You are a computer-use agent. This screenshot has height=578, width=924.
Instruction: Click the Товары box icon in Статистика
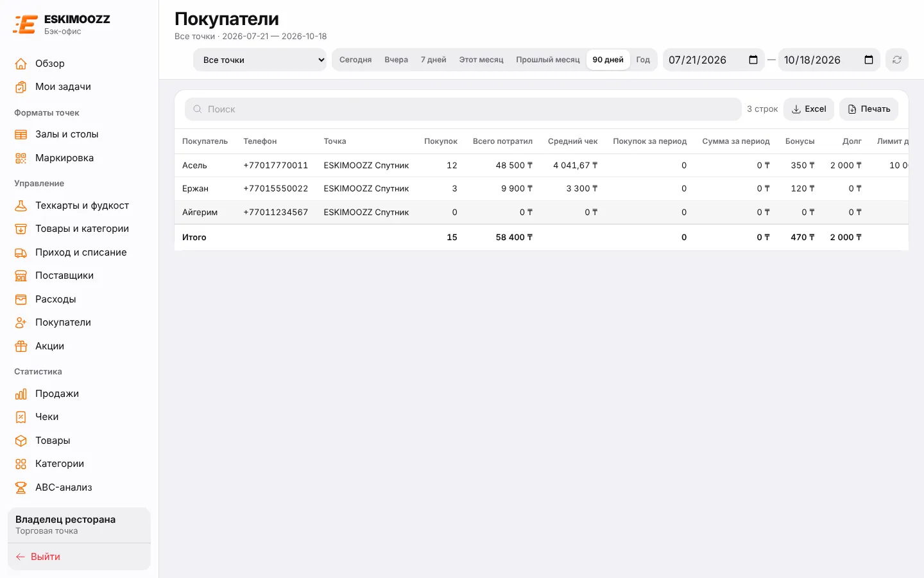click(x=21, y=441)
